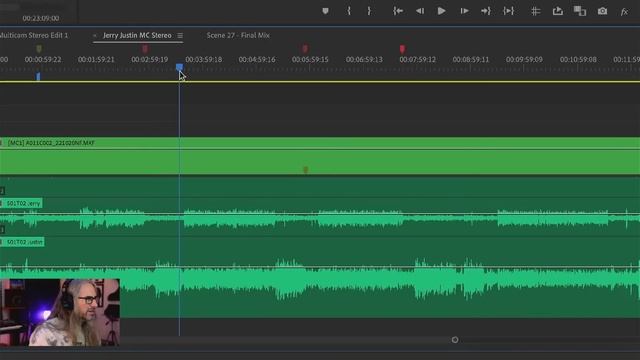Click the comparison view overlapping squares icon
The height and width of the screenshot is (360, 640).
pos(580,11)
